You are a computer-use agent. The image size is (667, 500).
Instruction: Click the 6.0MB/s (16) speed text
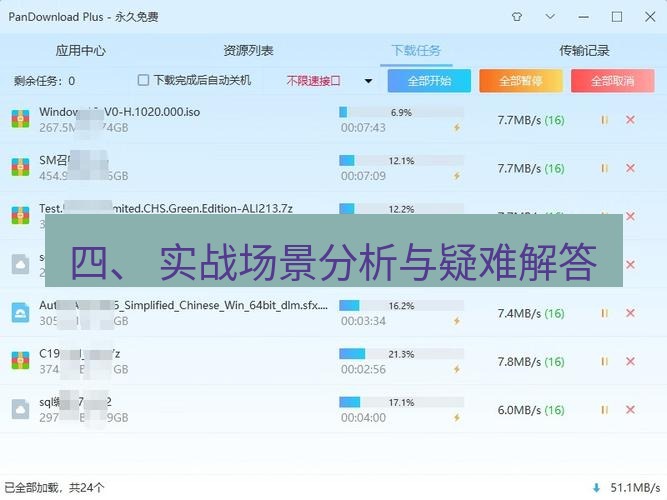point(531,410)
